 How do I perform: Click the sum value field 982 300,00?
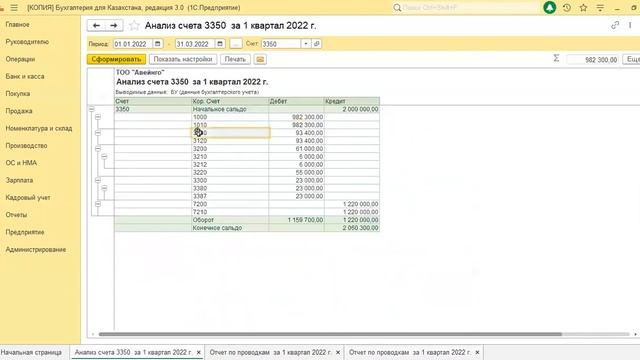pyautogui.click(x=593, y=60)
